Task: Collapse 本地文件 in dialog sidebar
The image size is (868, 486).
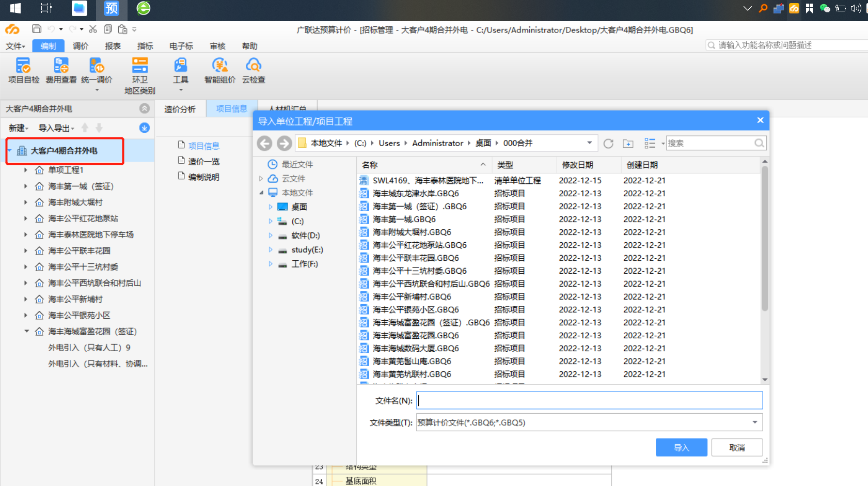Action: [261, 193]
